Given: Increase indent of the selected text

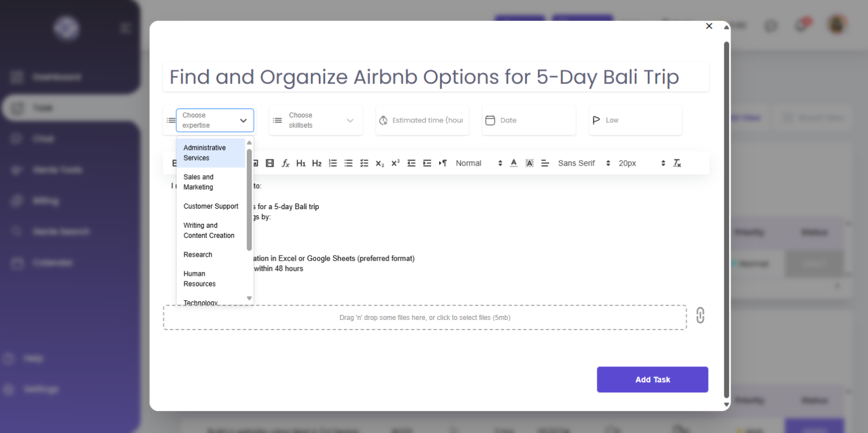Looking at the screenshot, I should [427, 163].
